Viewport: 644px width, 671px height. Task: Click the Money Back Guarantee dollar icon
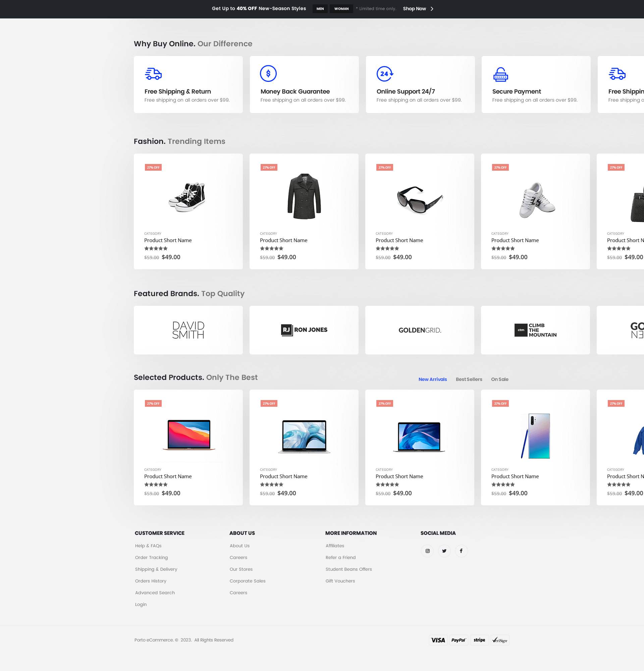[268, 73]
